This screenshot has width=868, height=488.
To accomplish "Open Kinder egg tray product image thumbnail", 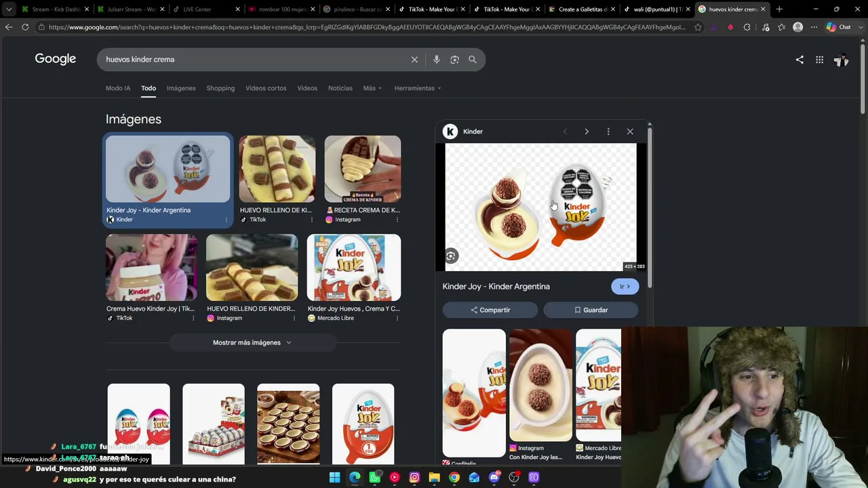I will pos(214,424).
